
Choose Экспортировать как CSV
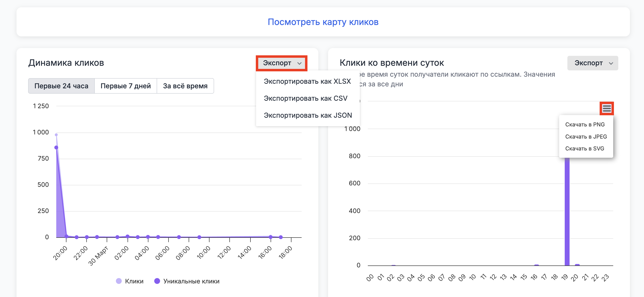point(305,98)
